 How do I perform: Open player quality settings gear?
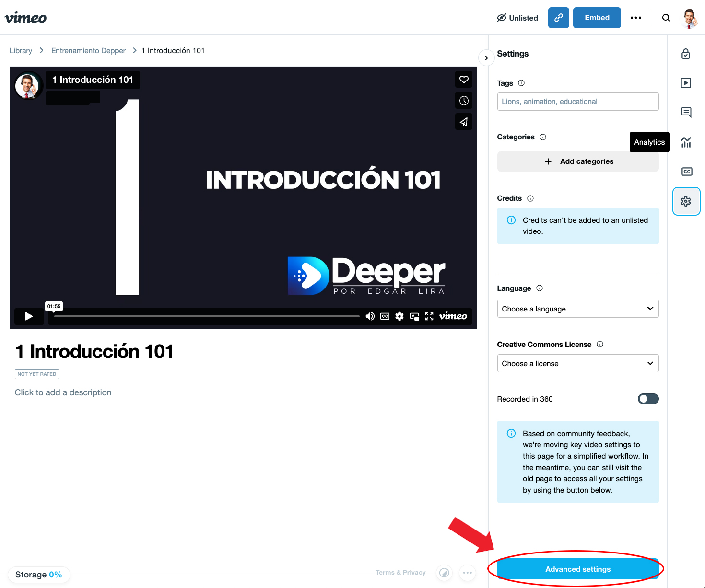(x=399, y=316)
